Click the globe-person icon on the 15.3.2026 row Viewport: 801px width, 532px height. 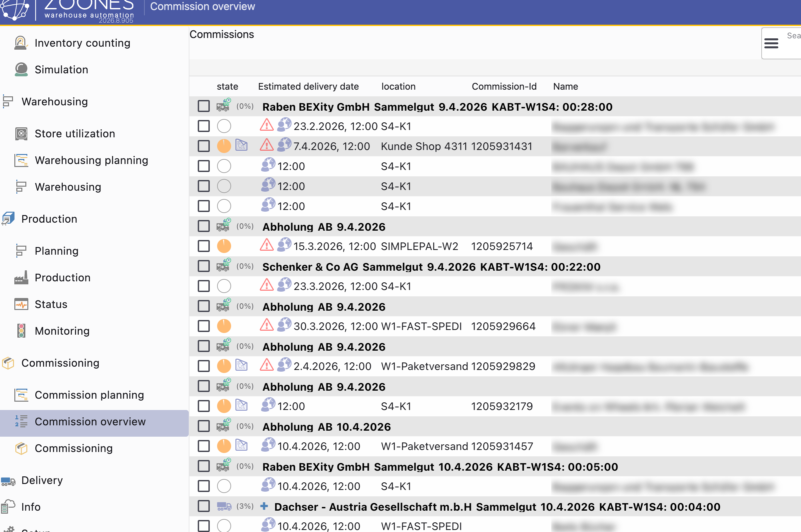[x=284, y=245]
